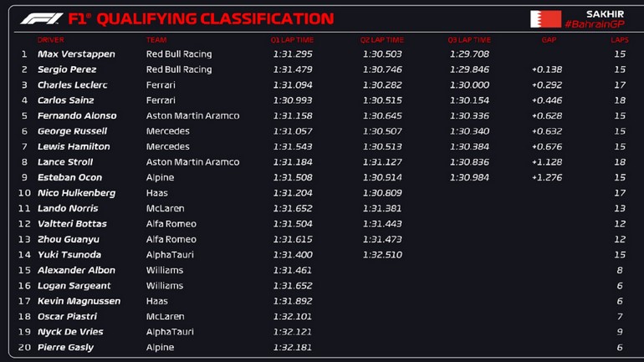Select Max Verstappen's driver name
The width and height of the screenshot is (644, 362).
(x=76, y=54)
